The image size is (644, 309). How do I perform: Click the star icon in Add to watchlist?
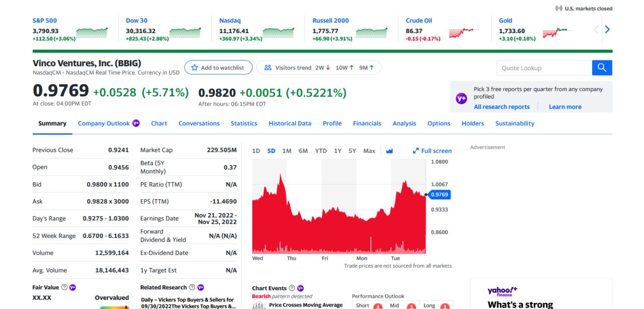(195, 67)
